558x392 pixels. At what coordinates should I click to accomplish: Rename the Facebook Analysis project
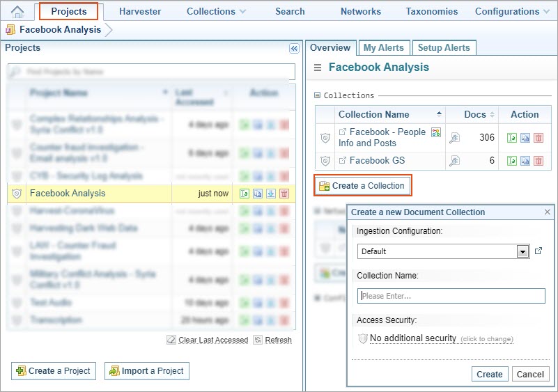coord(245,194)
